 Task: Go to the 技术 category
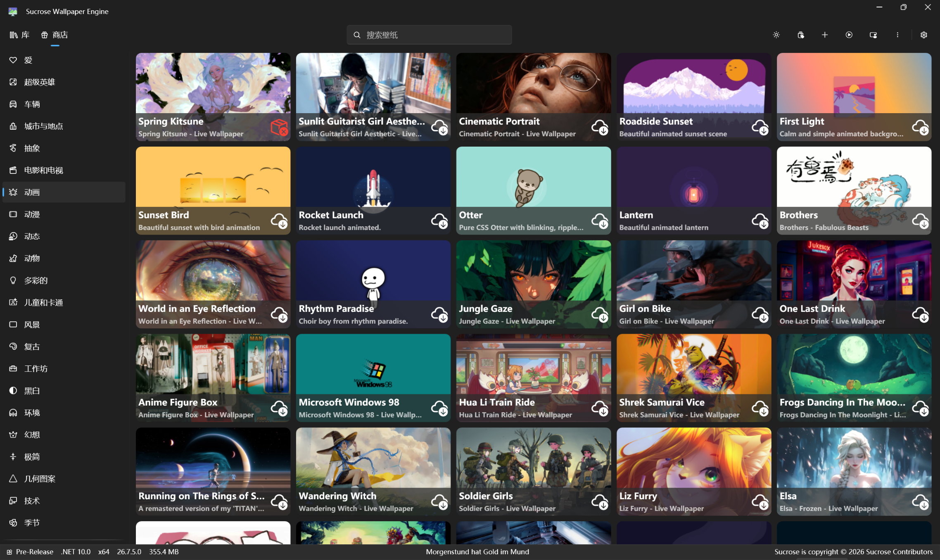click(64, 501)
